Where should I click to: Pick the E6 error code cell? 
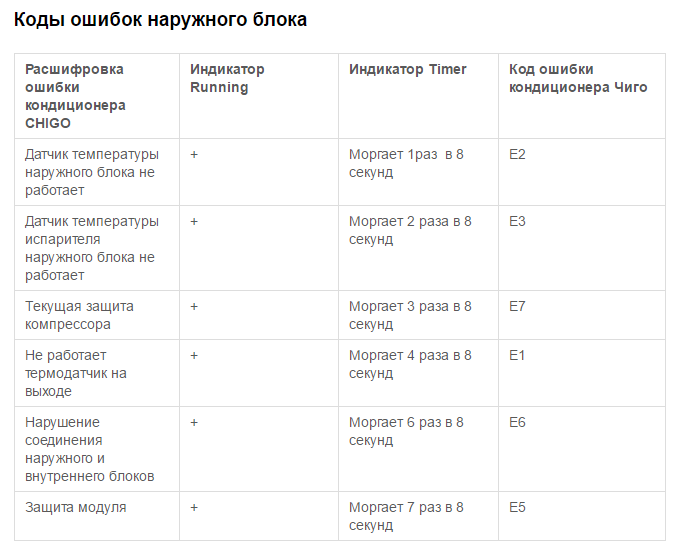pos(517,422)
